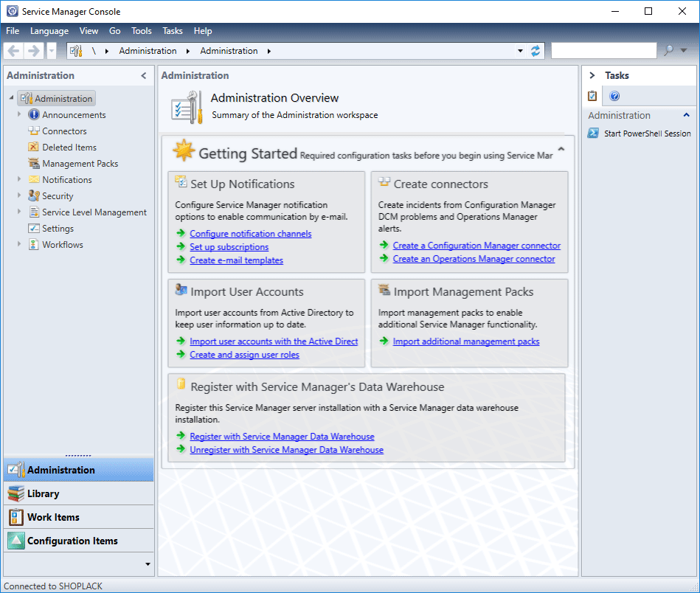The width and height of the screenshot is (700, 593).
Task: Click the Start PowerShell Session icon
Action: [x=593, y=133]
